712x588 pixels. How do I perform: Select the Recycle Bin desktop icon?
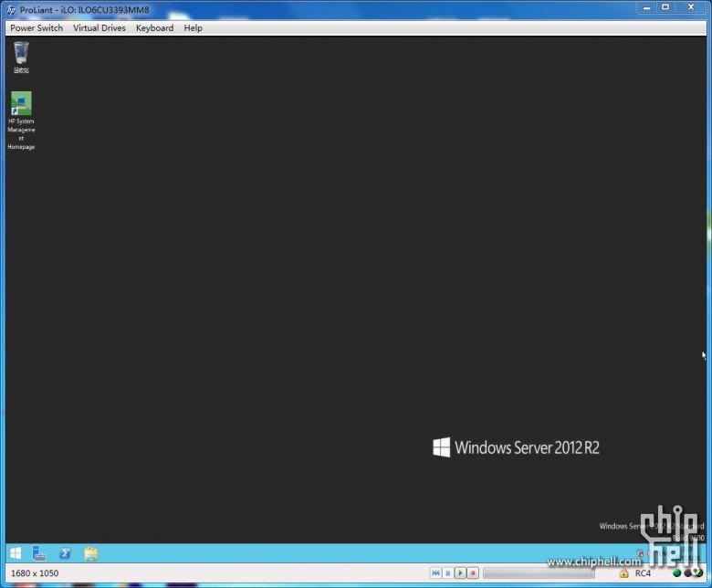(x=21, y=58)
